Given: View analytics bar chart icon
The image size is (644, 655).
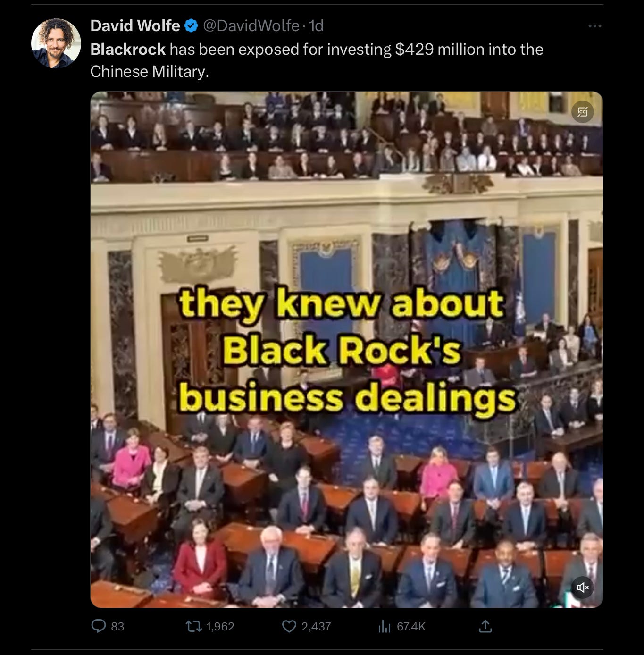Looking at the screenshot, I should point(384,626).
